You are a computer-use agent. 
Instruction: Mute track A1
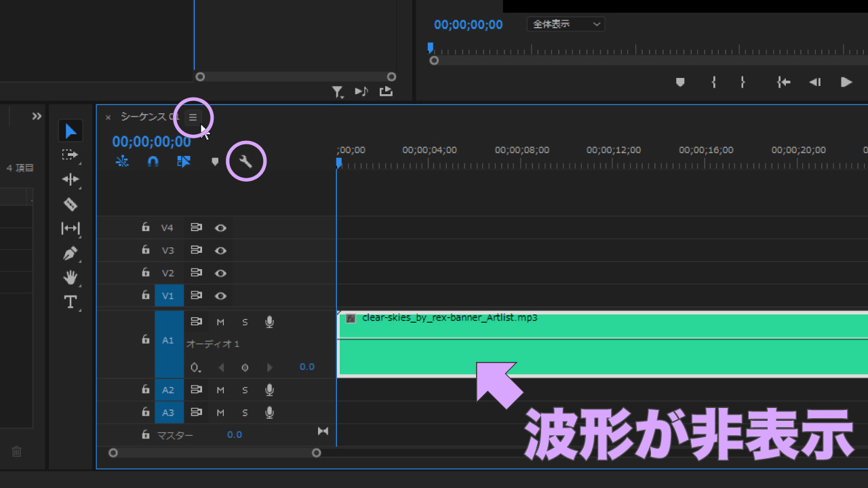pyautogui.click(x=220, y=322)
